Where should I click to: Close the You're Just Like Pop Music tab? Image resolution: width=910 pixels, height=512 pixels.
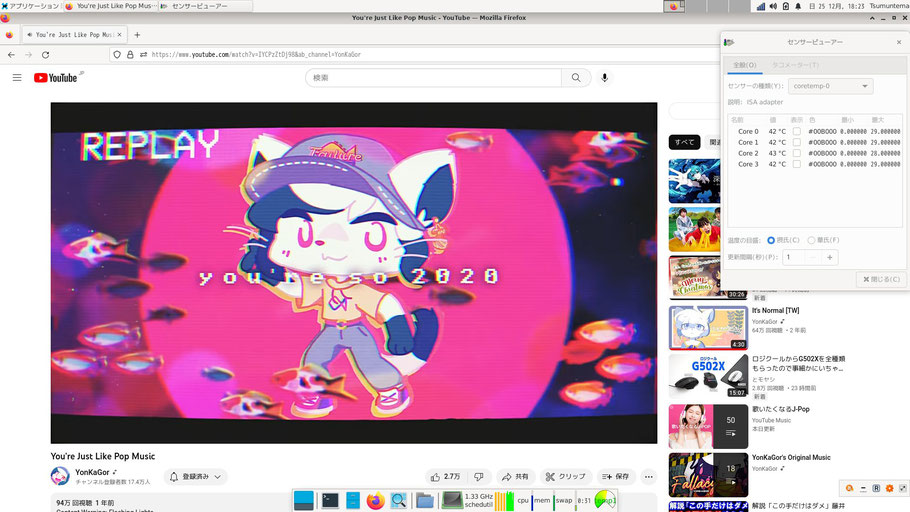click(119, 35)
